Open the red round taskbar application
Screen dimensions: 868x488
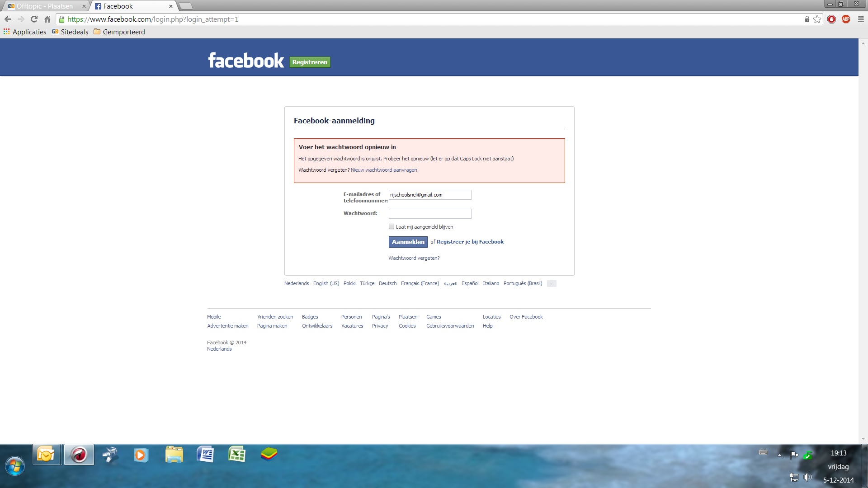tap(79, 455)
